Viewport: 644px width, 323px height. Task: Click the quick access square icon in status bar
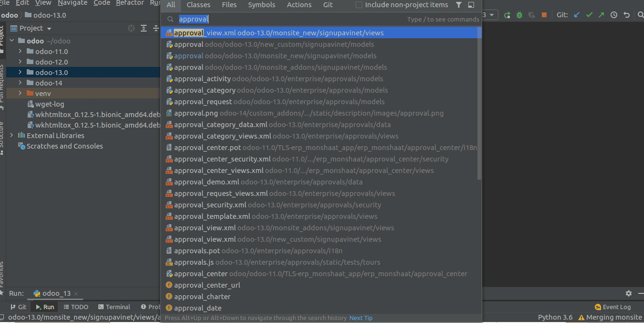click(x=2, y=317)
